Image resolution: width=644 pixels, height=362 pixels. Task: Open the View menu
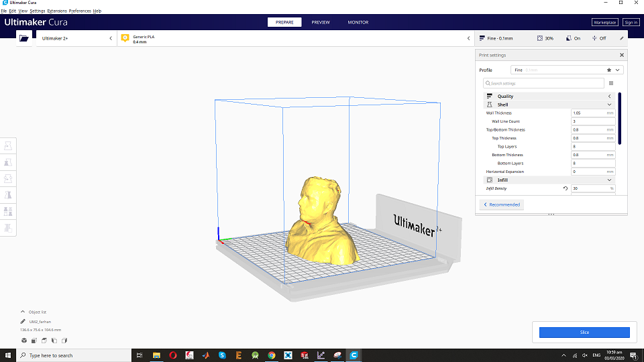23,11
